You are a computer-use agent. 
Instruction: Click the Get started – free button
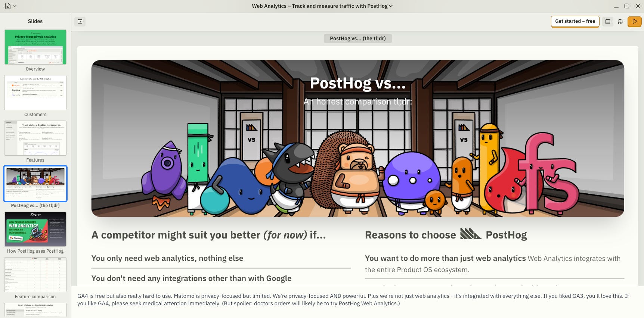(575, 21)
